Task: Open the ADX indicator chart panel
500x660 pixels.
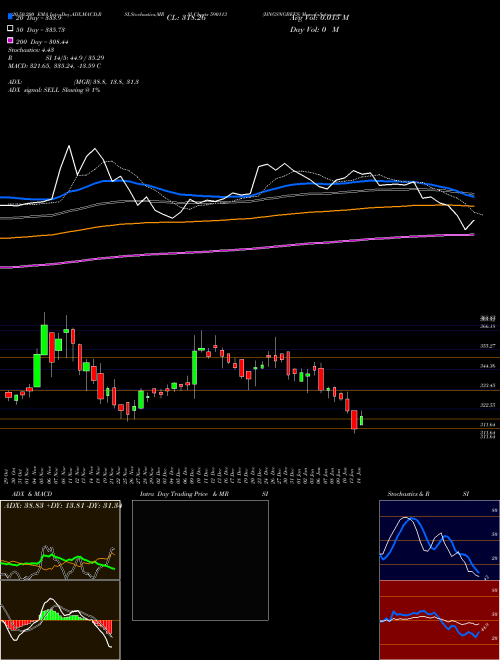Action: [x=60, y=540]
